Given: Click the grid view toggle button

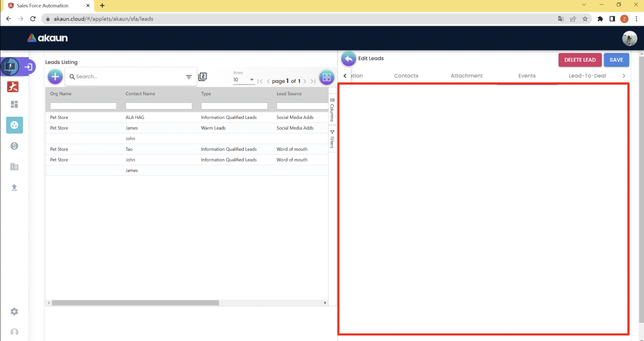Looking at the screenshot, I should point(327,78).
